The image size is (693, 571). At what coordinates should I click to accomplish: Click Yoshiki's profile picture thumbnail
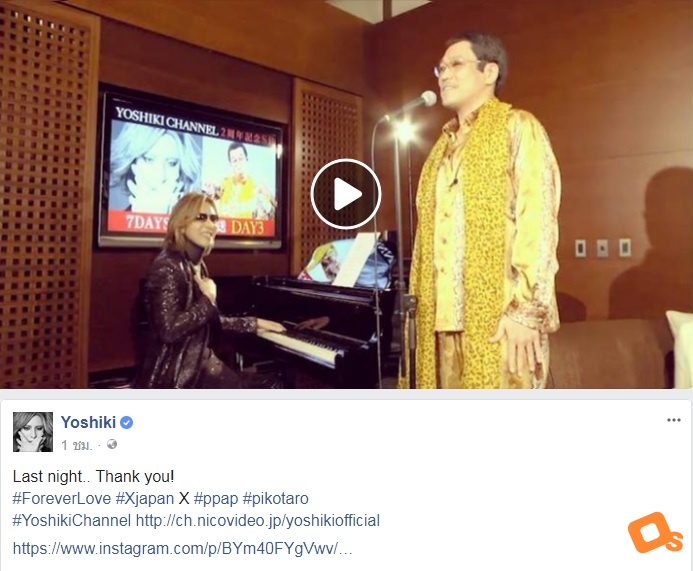click(33, 432)
